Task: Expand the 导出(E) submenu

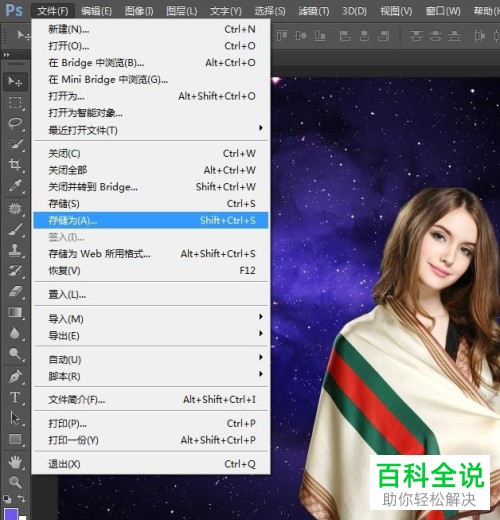Action: 151,336
